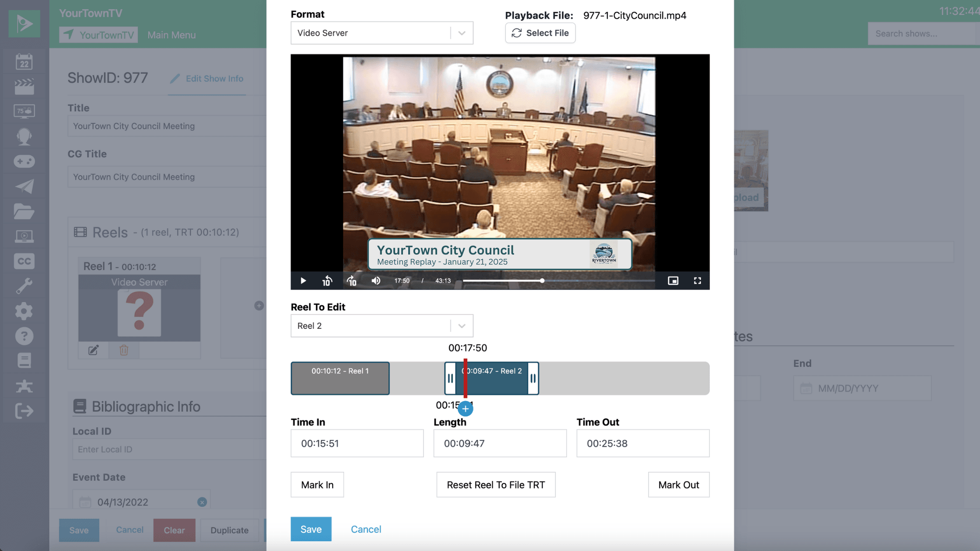This screenshot has height=551, width=980.
Task: Rewind the video by 10 seconds
Action: (x=327, y=281)
